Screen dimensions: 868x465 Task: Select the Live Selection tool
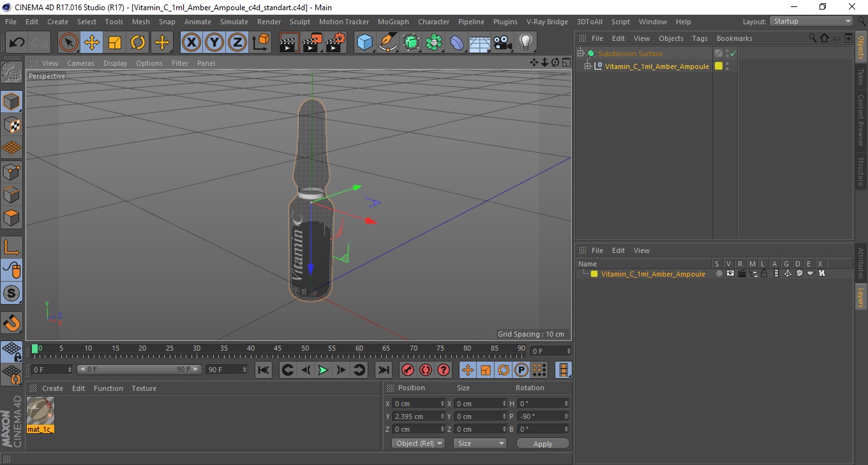[x=69, y=43]
